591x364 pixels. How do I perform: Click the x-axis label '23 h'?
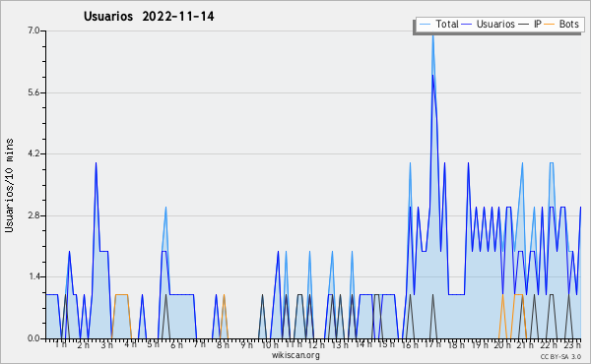(572, 344)
